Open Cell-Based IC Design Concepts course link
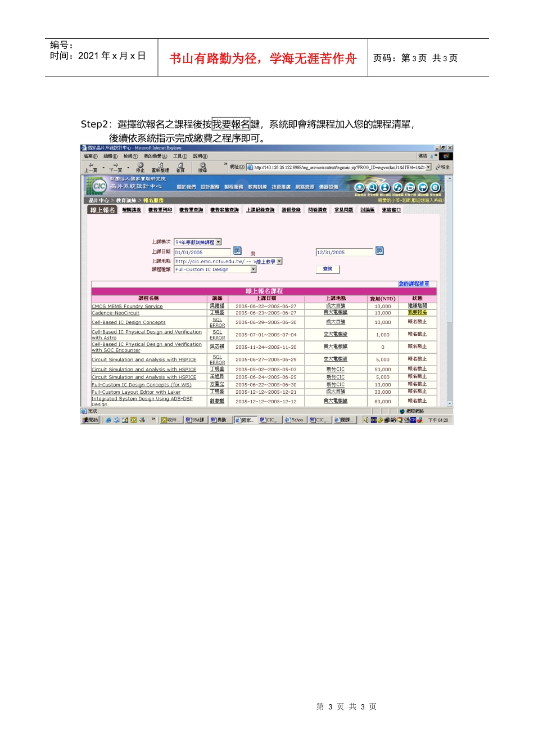The image size is (534, 756). pyautogui.click(x=129, y=322)
